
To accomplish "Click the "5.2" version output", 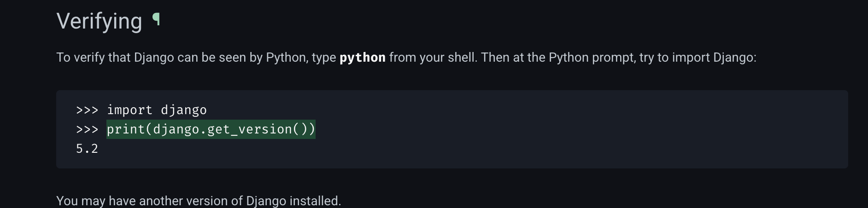I will coord(87,149).
